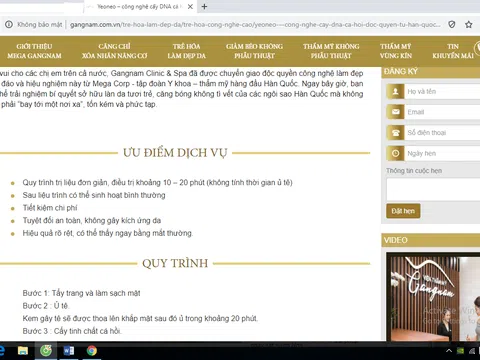Open the Tin Khuyến Mãi menu
Screen dimensions: 480x360
[x=453, y=51]
